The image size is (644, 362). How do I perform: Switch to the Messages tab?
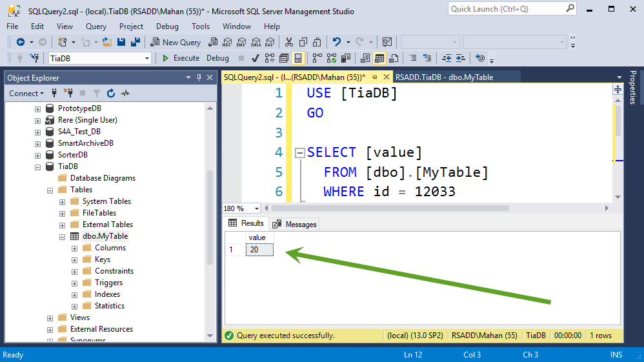(x=295, y=225)
